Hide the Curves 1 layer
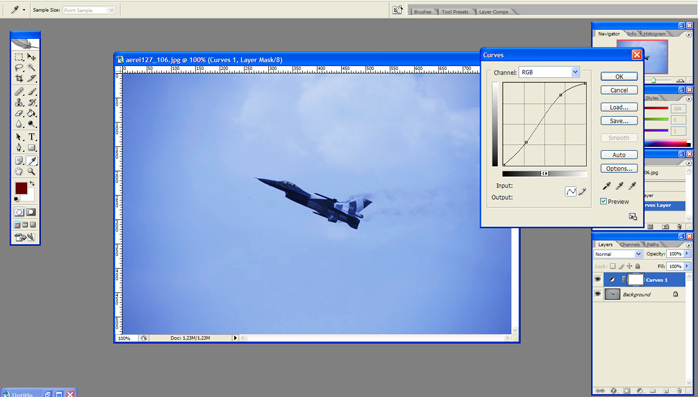This screenshot has height=397, width=698. click(598, 280)
